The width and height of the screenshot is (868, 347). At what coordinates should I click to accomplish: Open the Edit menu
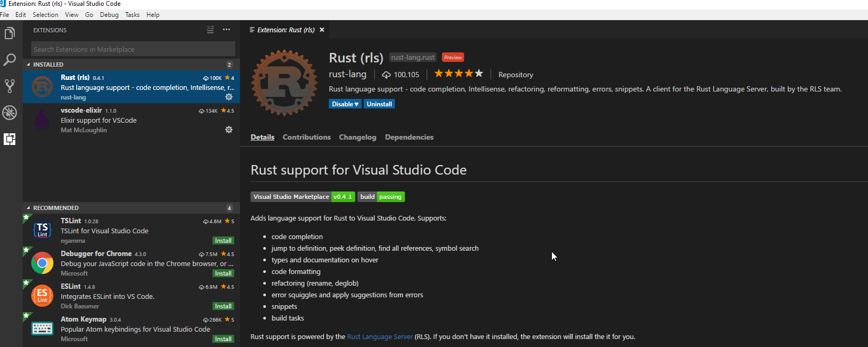click(x=21, y=15)
